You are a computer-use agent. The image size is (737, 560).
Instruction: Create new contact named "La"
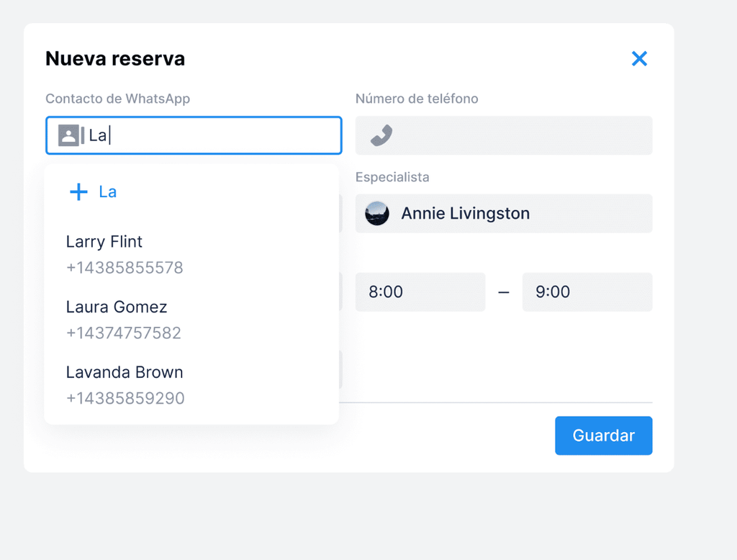pos(108,191)
